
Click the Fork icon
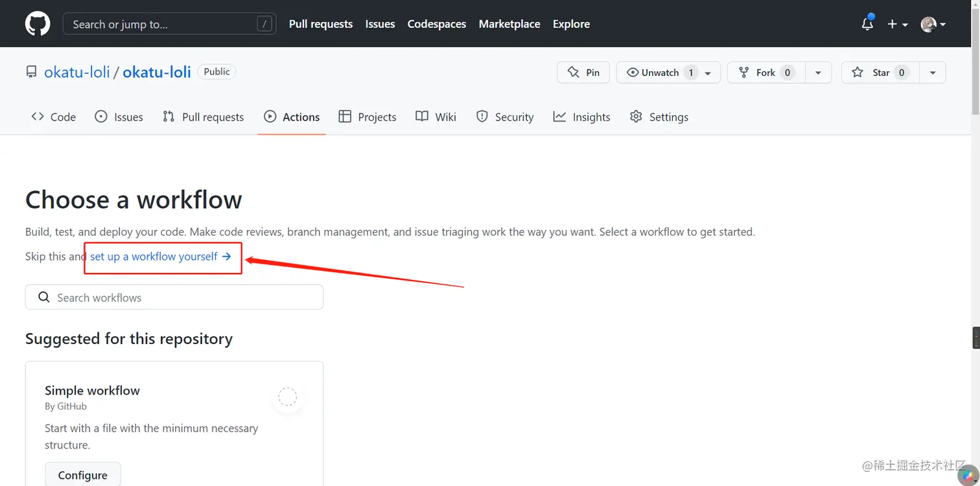(744, 73)
